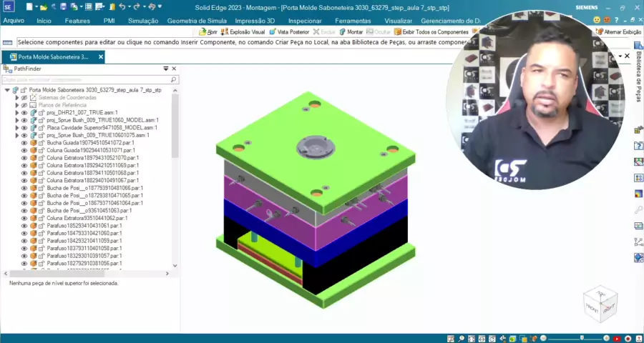The width and height of the screenshot is (644, 343).
Task: Click the color gradient icon on right dock
Action: point(639,194)
